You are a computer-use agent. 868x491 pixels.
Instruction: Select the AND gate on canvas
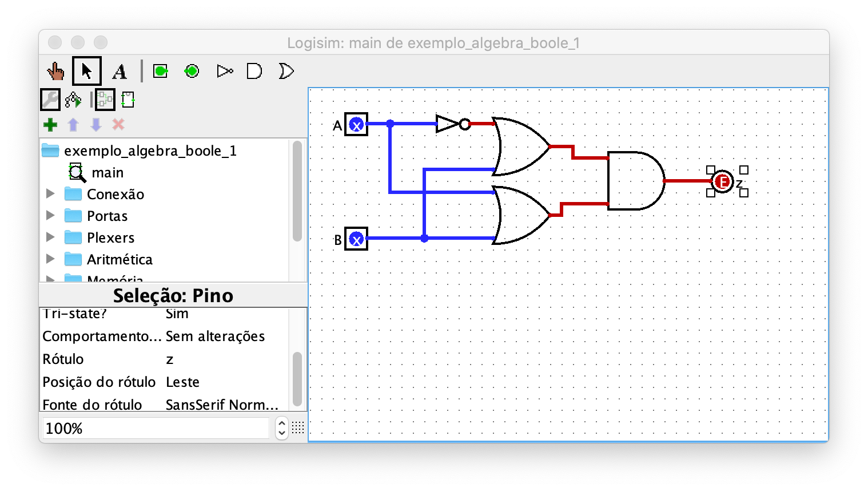[636, 181]
